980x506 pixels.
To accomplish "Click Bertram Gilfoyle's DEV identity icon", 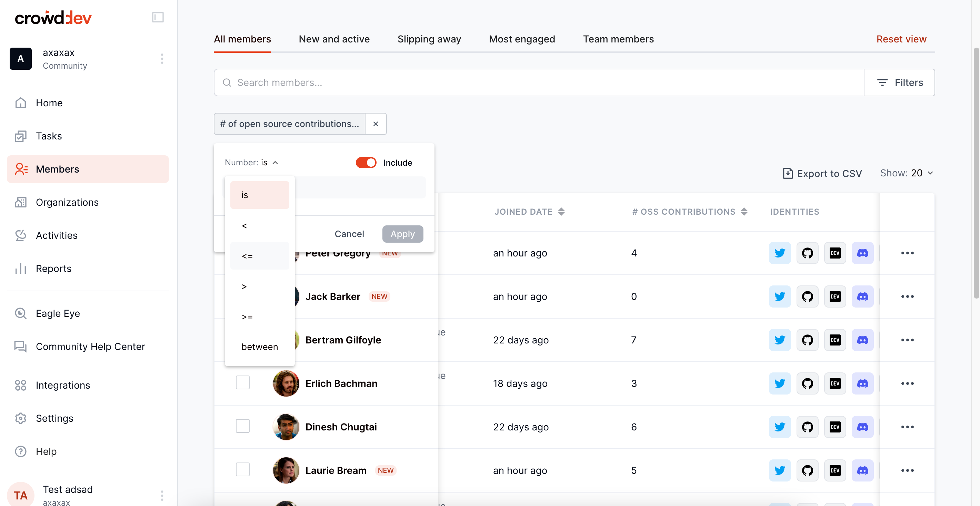I will pos(835,340).
